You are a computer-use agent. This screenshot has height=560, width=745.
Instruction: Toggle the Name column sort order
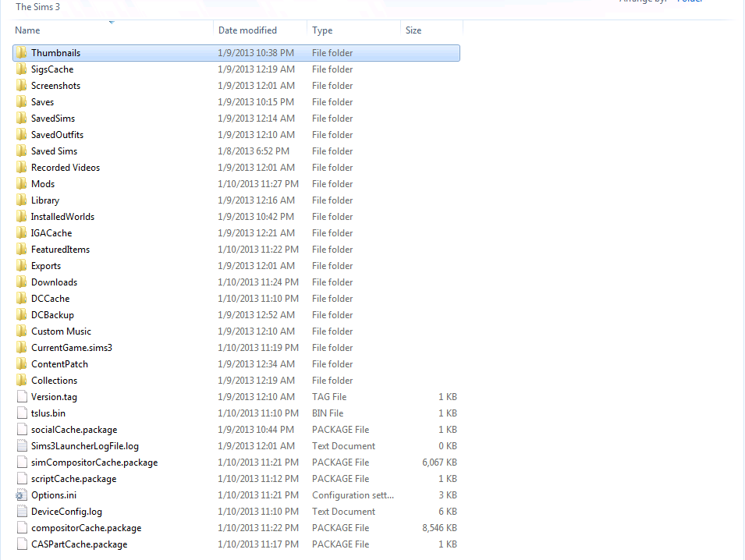tap(27, 30)
